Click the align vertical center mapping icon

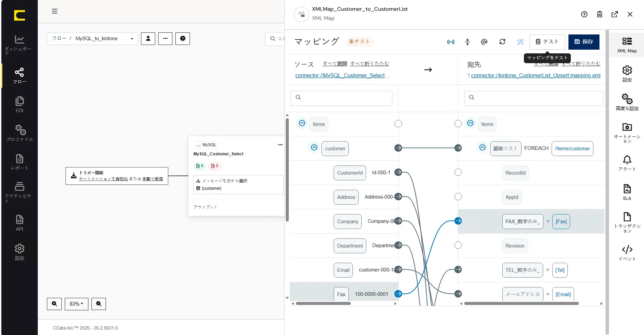point(468,42)
